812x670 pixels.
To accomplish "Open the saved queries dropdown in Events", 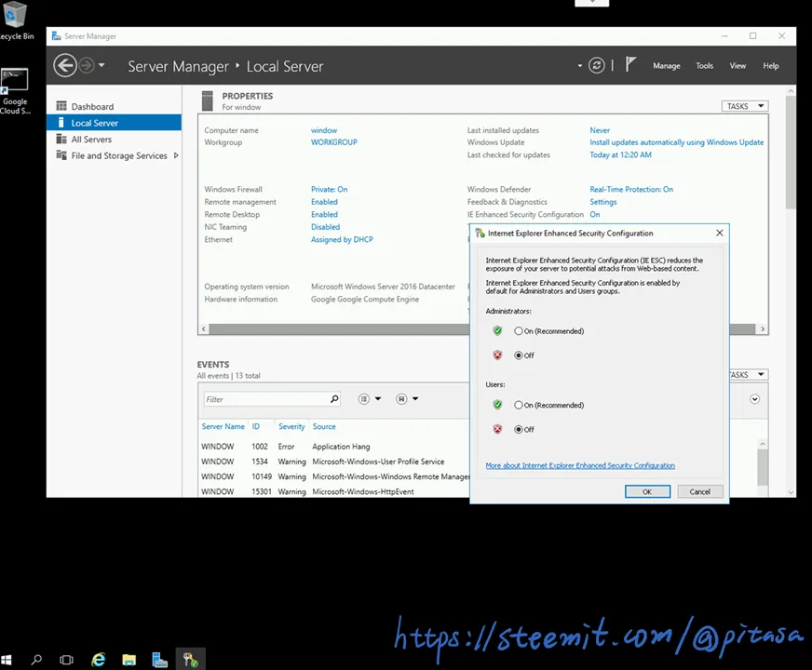I will coord(407,399).
